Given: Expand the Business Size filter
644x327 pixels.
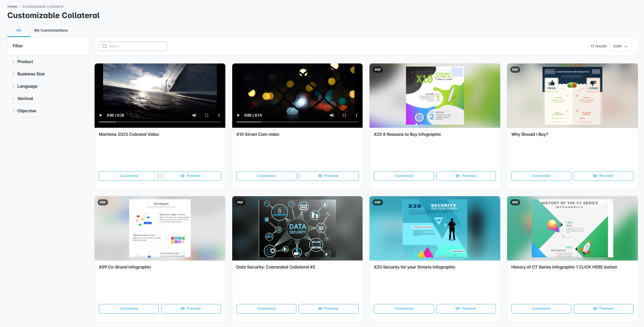Looking at the screenshot, I should pos(31,74).
